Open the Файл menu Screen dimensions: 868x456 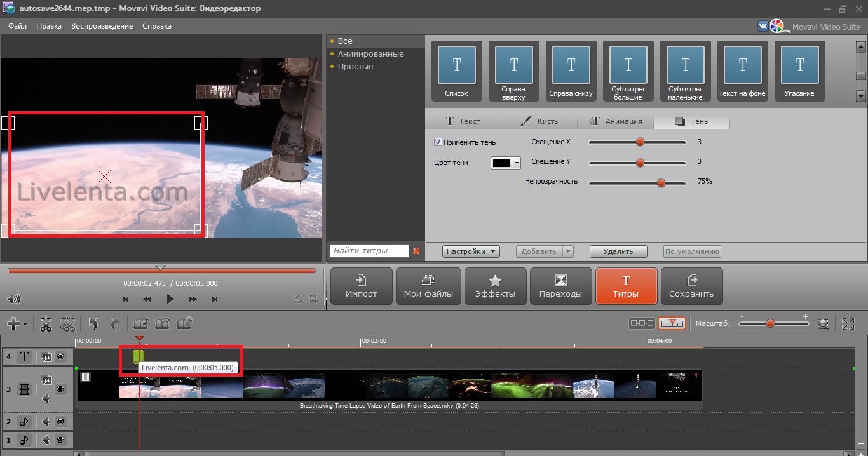pos(18,26)
